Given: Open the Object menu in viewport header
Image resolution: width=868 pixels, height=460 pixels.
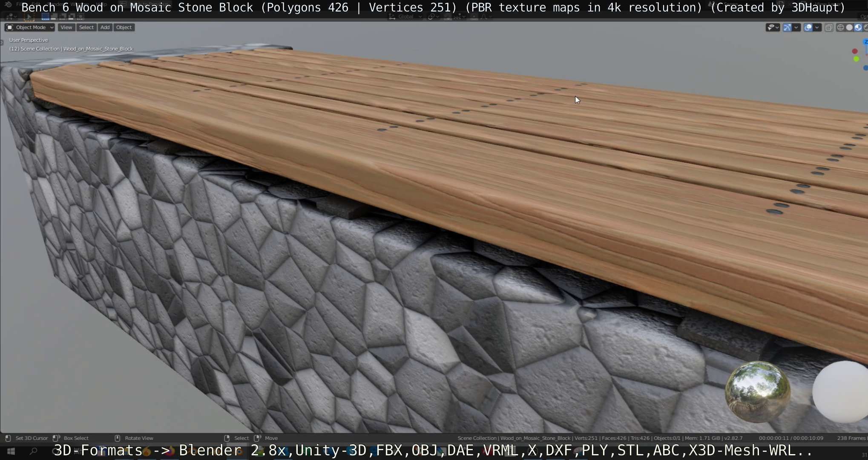Looking at the screenshot, I should [x=124, y=27].
